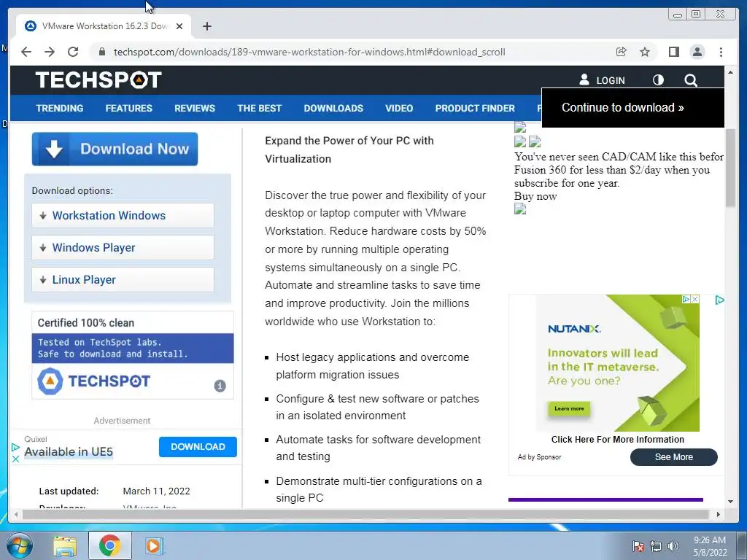Click the share page icon in address bar
The height and width of the screenshot is (560, 747).
click(x=622, y=52)
